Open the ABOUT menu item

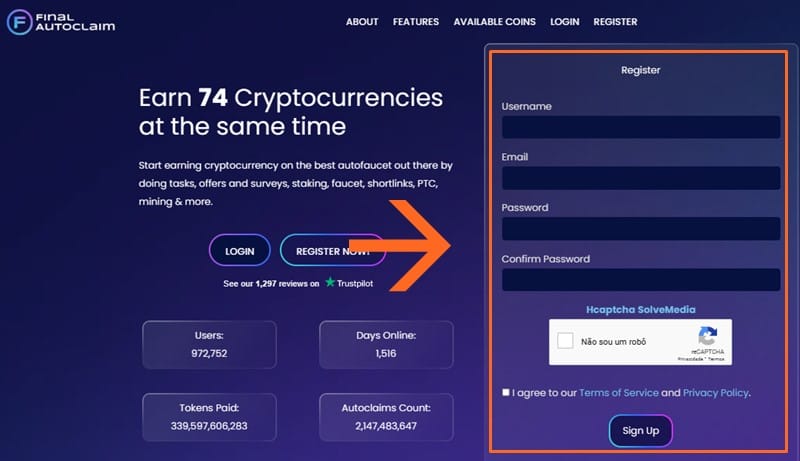coord(362,22)
